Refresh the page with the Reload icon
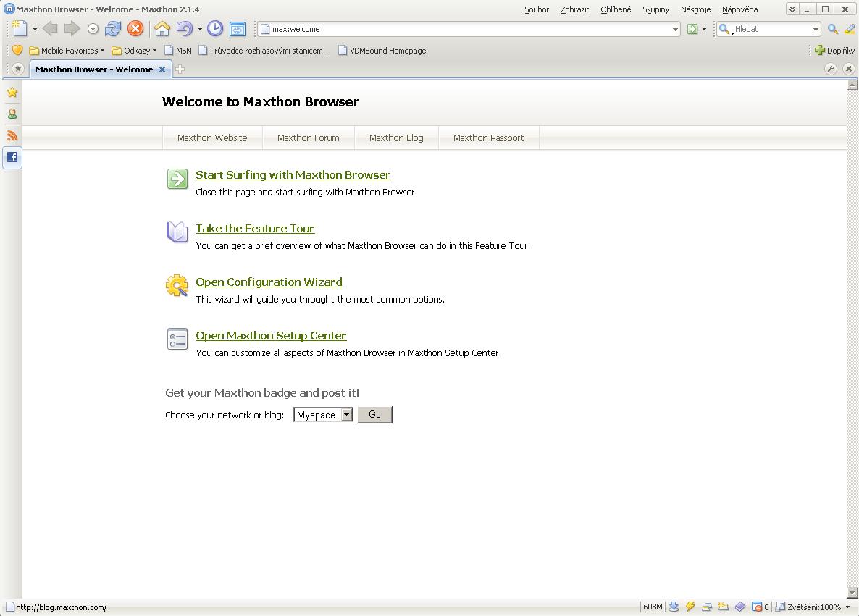859x616 pixels. [113, 28]
